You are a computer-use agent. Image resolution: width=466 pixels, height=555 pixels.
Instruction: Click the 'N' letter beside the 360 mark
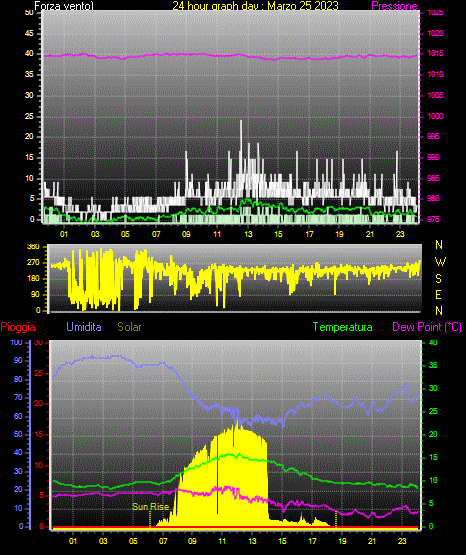click(439, 245)
